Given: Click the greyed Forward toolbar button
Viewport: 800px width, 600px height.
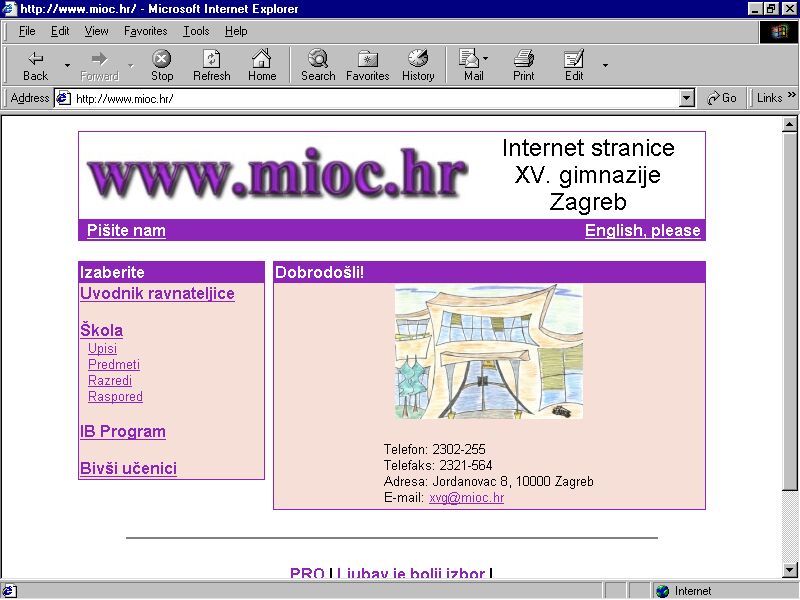Looking at the screenshot, I should (99, 66).
